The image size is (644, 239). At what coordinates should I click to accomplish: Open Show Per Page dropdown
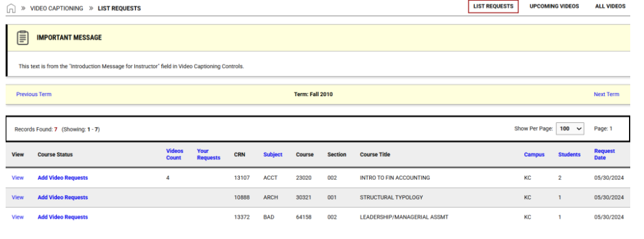pyautogui.click(x=570, y=129)
